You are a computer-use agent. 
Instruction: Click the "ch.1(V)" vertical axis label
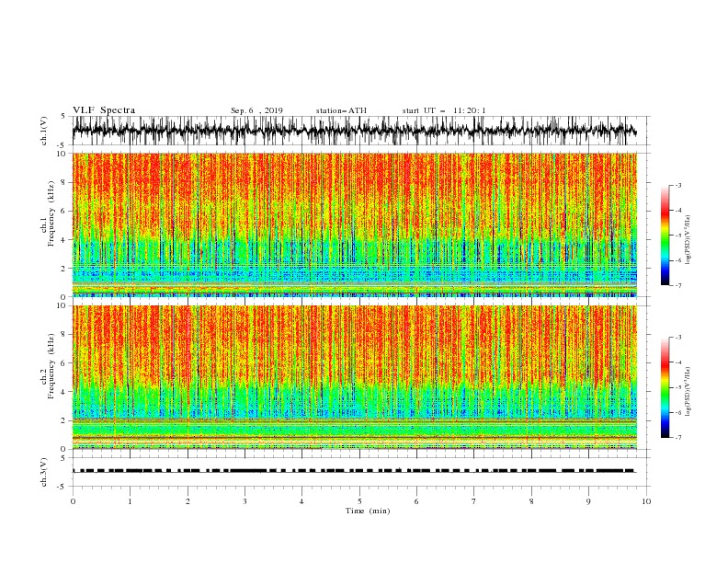click(x=44, y=131)
